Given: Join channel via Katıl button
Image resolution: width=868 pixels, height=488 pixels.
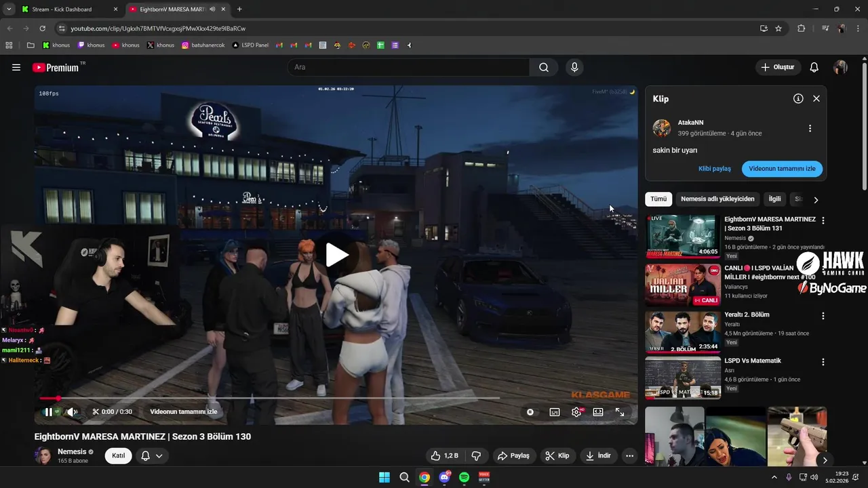Looking at the screenshot, I should pyautogui.click(x=118, y=455).
